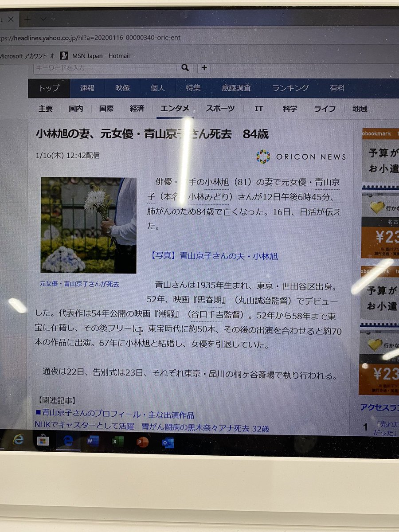Launch Word from the taskbar

coord(93,442)
